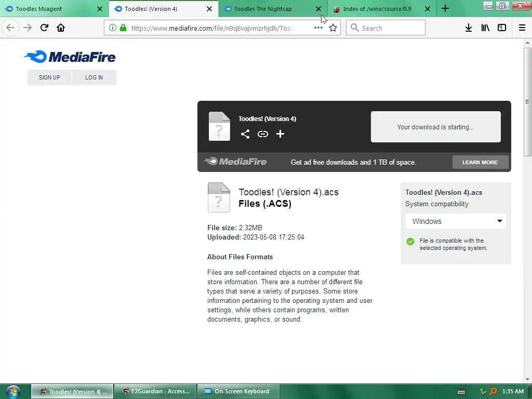Share the Toodles file via share icon
The width and height of the screenshot is (532, 399).
tap(245, 134)
